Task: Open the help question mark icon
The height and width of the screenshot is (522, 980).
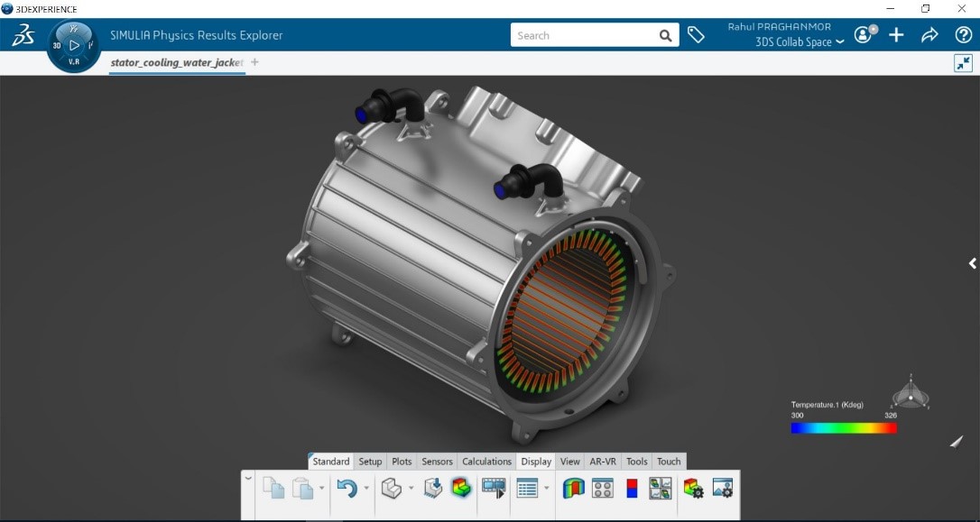Action: (x=963, y=35)
